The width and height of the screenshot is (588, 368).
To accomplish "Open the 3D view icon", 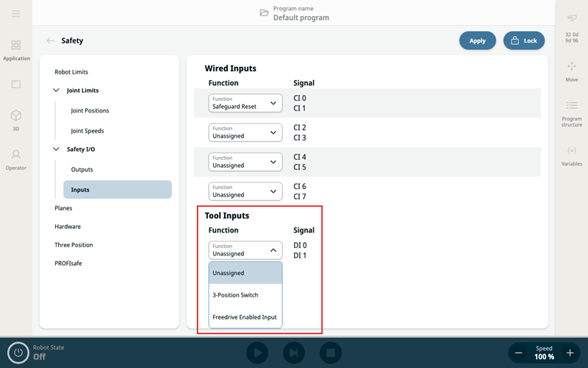I will (x=16, y=119).
